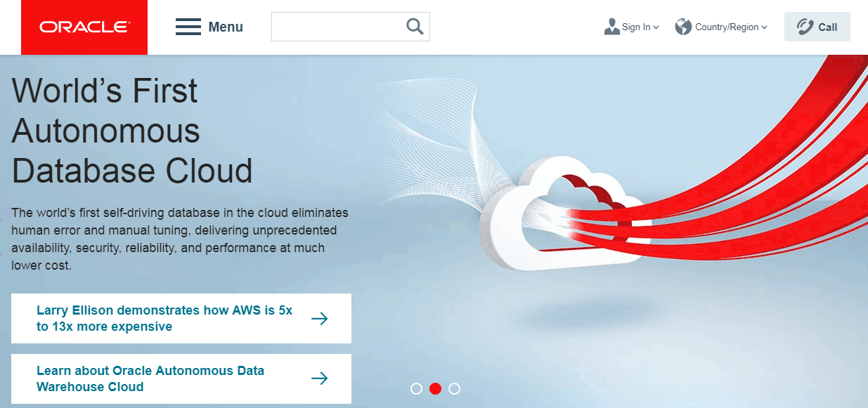Expand the Country/Region dropdown chevron

coord(764,27)
